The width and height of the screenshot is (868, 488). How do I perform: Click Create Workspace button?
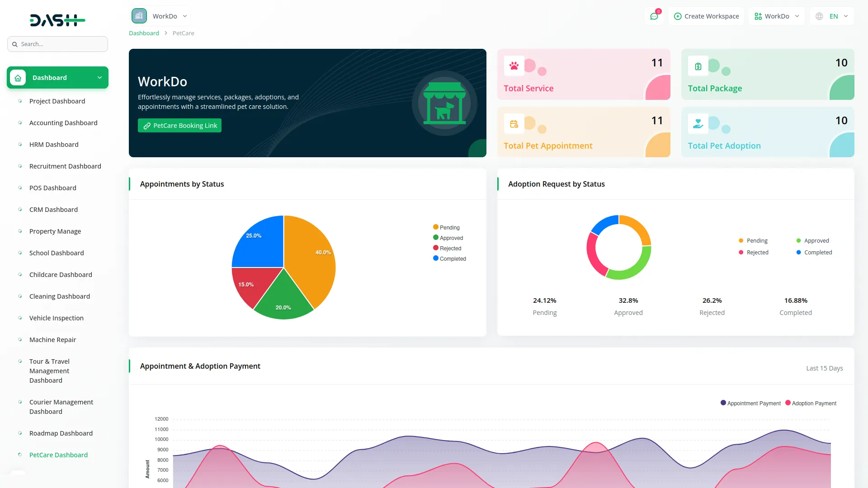[706, 16]
